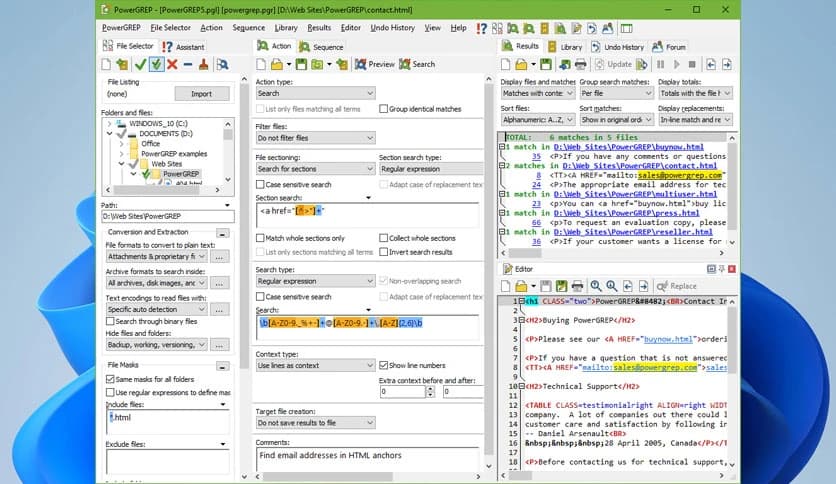Click the Import button
This screenshot has height=484, width=836.
click(x=202, y=94)
